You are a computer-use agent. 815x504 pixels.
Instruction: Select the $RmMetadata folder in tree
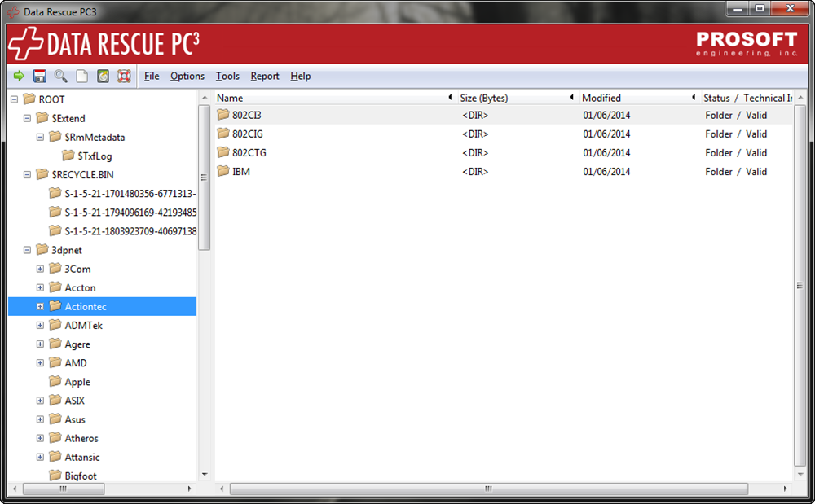click(87, 137)
